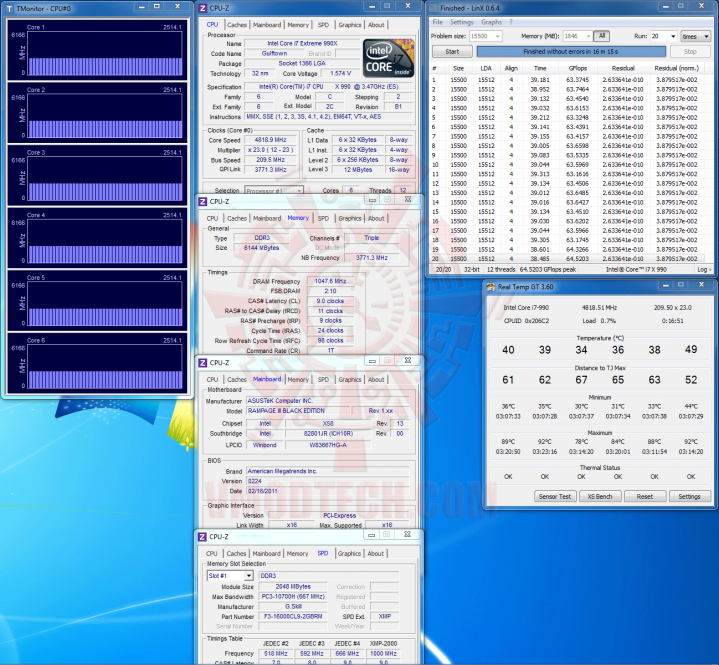Open the times unit dropdown in LinX

[x=696, y=36]
